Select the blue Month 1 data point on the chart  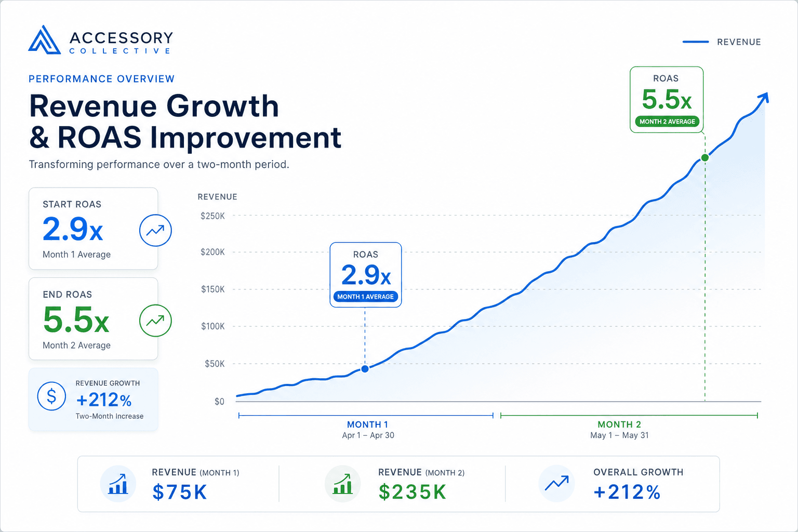(365, 369)
